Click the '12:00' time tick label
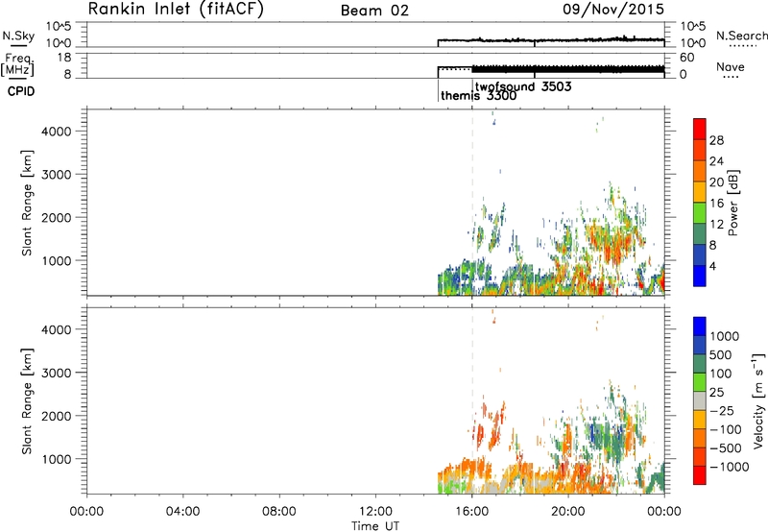Viewport: 768px width, 532px height. coord(375,512)
